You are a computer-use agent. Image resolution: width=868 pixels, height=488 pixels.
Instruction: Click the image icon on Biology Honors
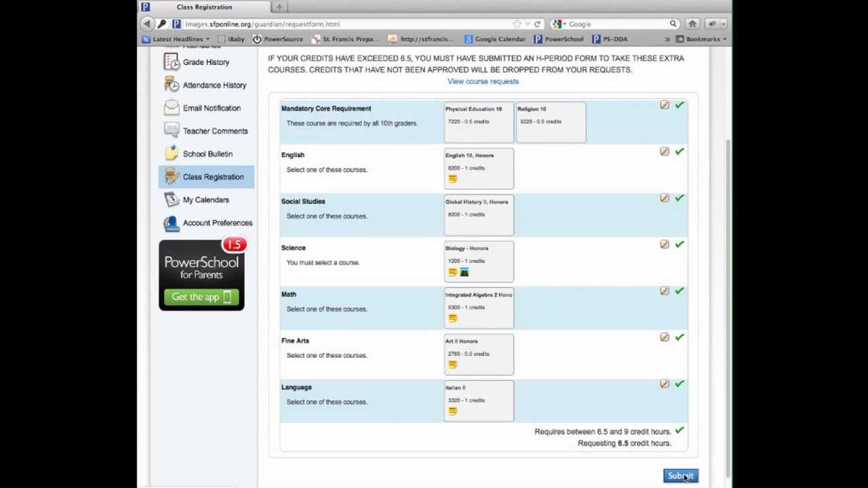(464, 272)
